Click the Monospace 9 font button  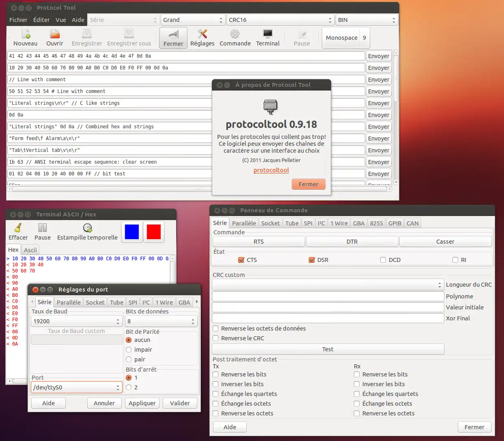click(x=346, y=38)
